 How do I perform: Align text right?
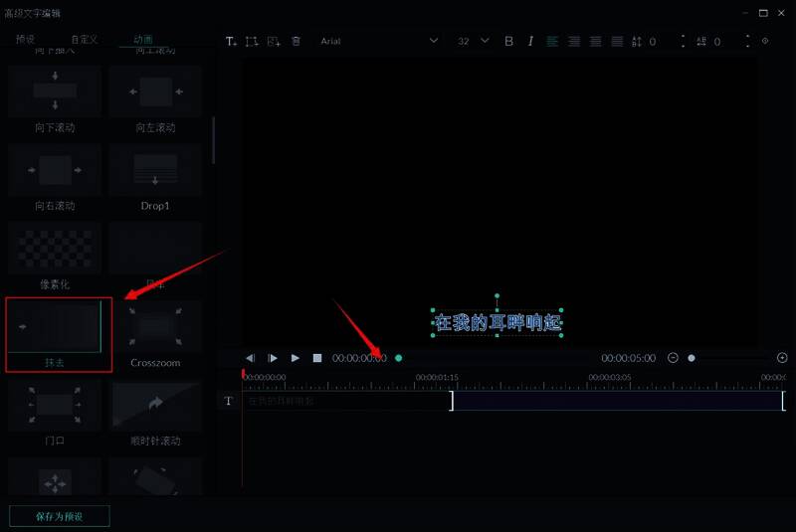click(595, 42)
